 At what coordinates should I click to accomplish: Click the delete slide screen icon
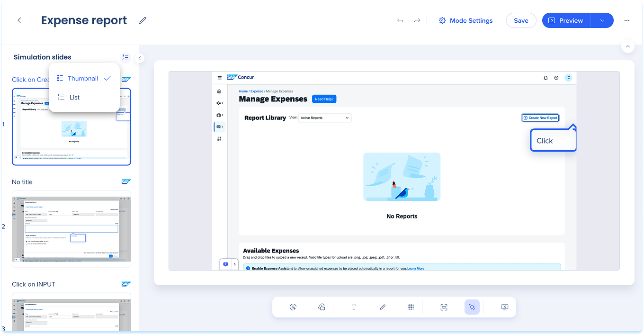tap(505, 307)
